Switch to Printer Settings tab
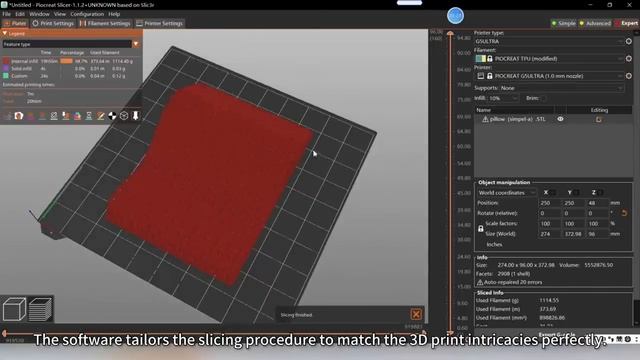Screen dimensions: 640x360 coord(160,23)
